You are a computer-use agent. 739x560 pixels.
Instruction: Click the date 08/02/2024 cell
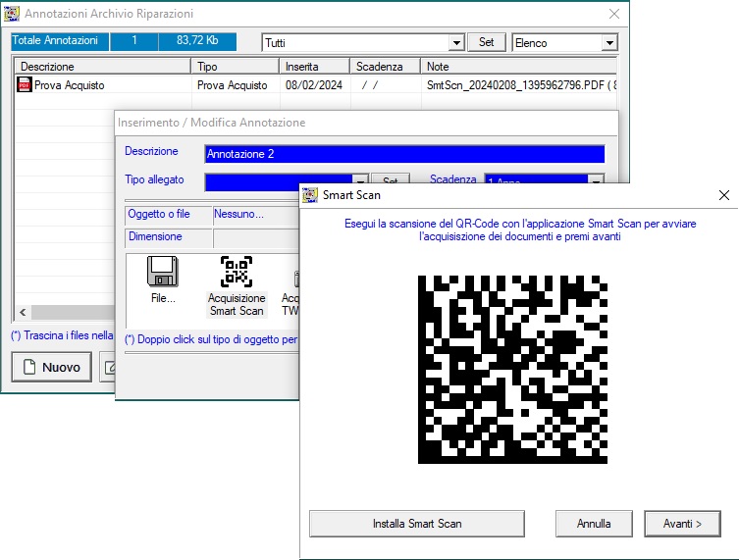pyautogui.click(x=314, y=85)
